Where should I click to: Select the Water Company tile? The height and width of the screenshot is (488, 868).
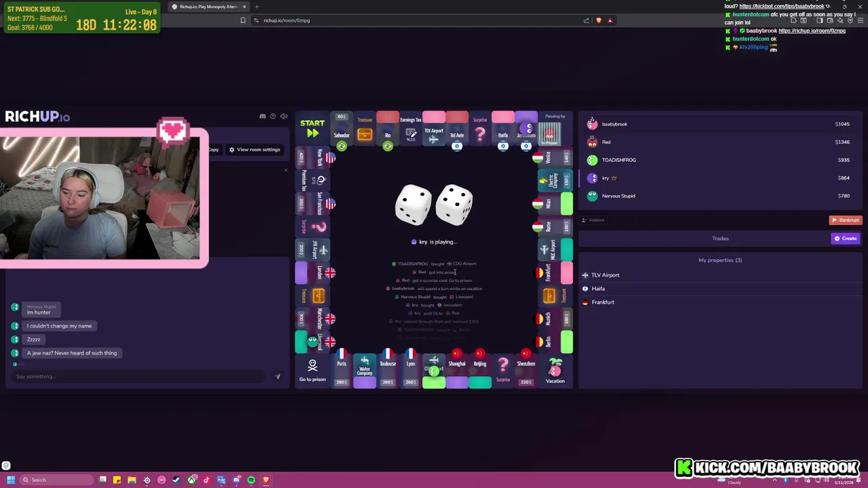pos(365,371)
